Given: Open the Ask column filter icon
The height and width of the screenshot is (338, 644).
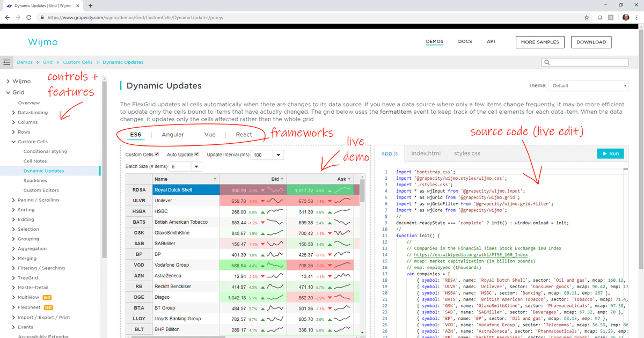Looking at the screenshot, I should coord(349,179).
